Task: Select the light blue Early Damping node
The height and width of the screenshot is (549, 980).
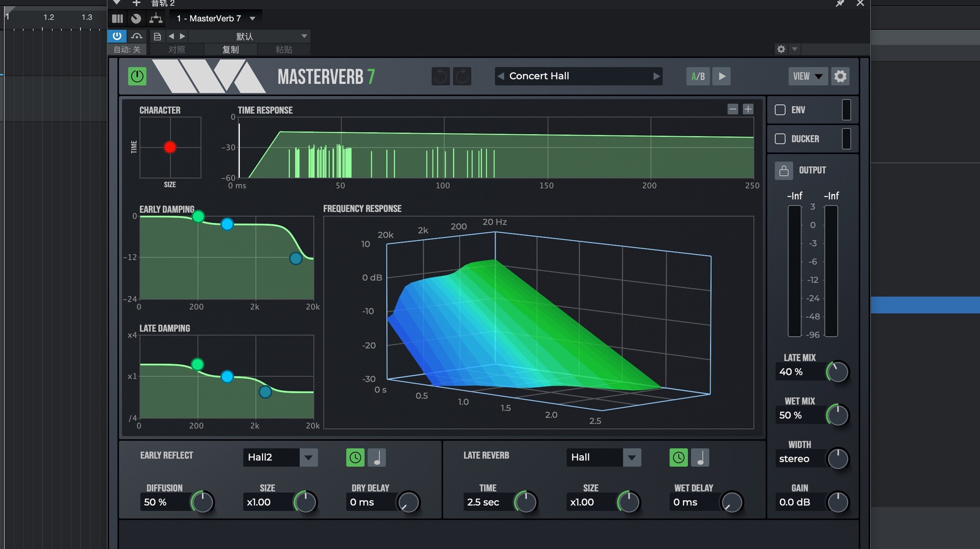Action: coord(227,224)
